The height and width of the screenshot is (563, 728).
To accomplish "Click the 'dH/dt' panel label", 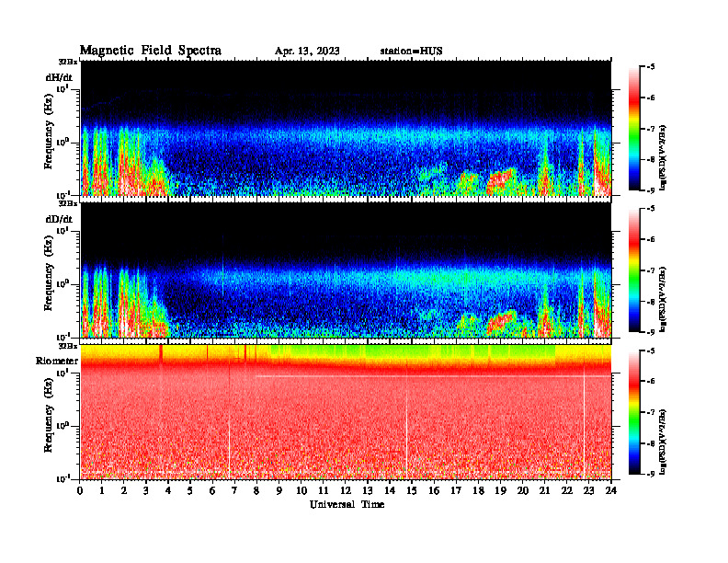I will click(x=59, y=77).
